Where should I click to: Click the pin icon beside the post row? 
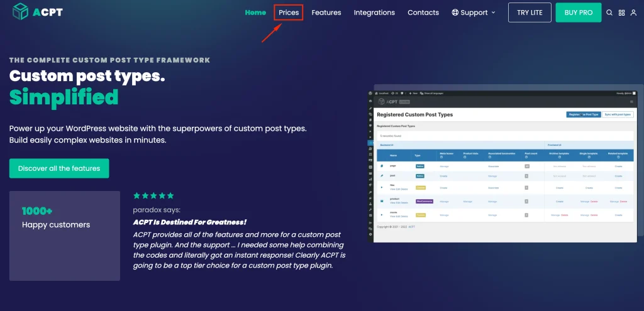pos(381,177)
